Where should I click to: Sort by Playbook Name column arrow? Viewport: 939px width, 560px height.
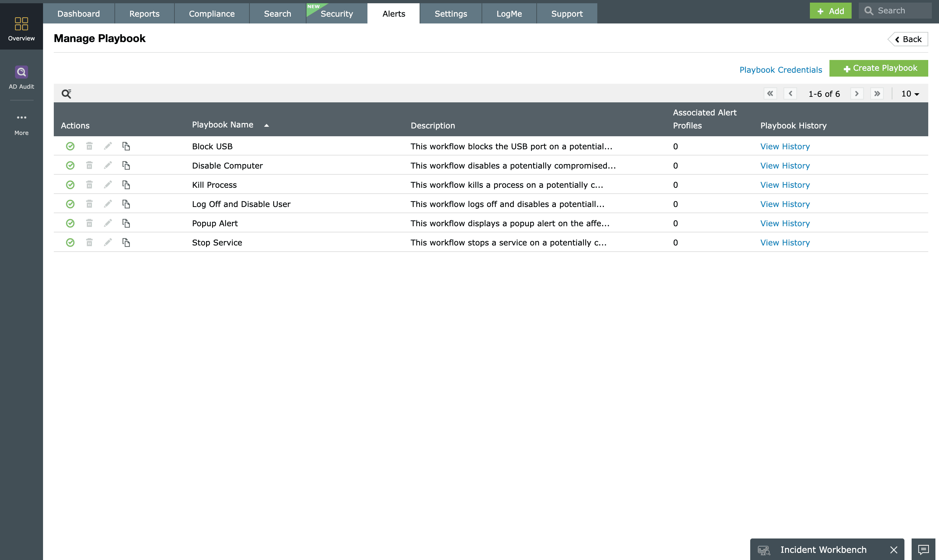[x=266, y=125]
